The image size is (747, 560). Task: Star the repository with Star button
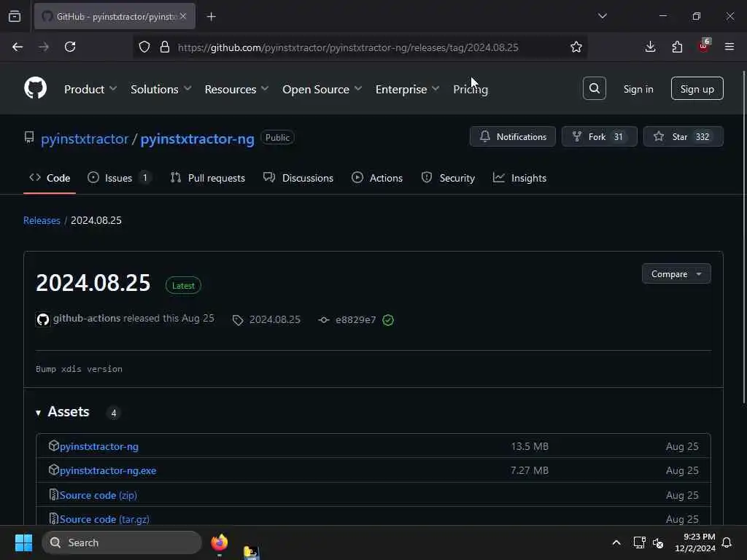[683, 136]
